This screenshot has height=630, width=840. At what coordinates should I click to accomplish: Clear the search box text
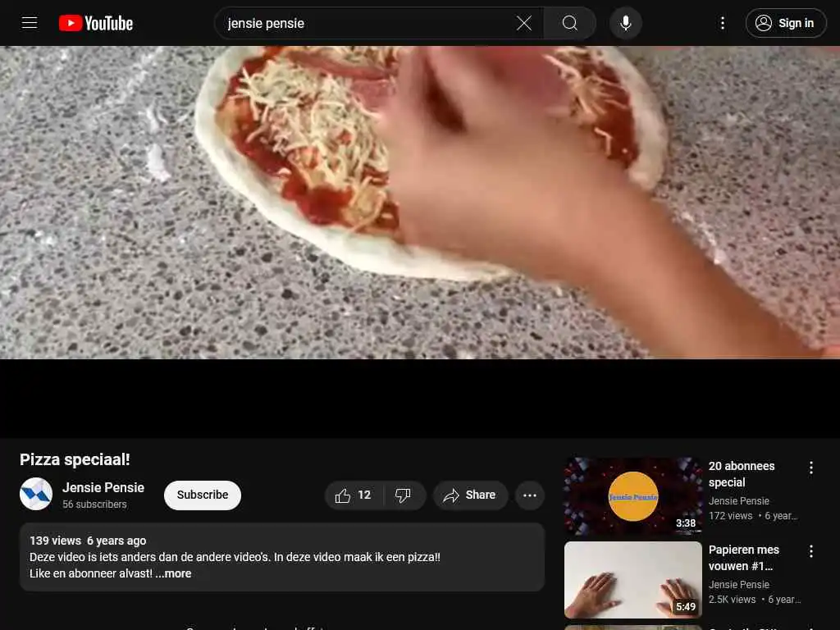[x=524, y=23]
